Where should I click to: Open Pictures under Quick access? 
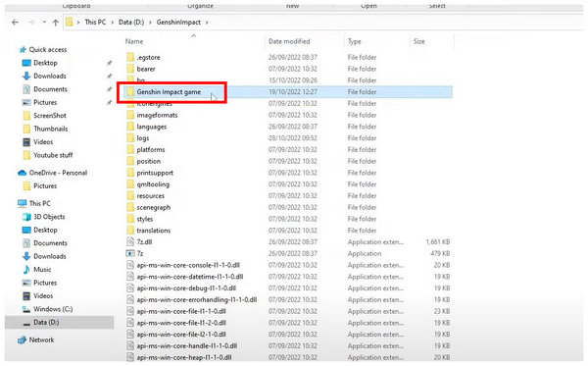coord(40,102)
